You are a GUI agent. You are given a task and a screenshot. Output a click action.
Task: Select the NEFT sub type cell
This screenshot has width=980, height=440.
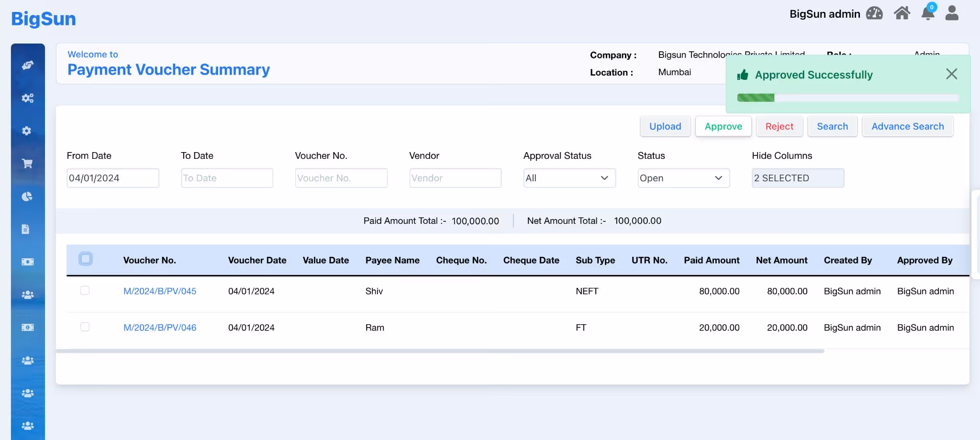tap(587, 291)
